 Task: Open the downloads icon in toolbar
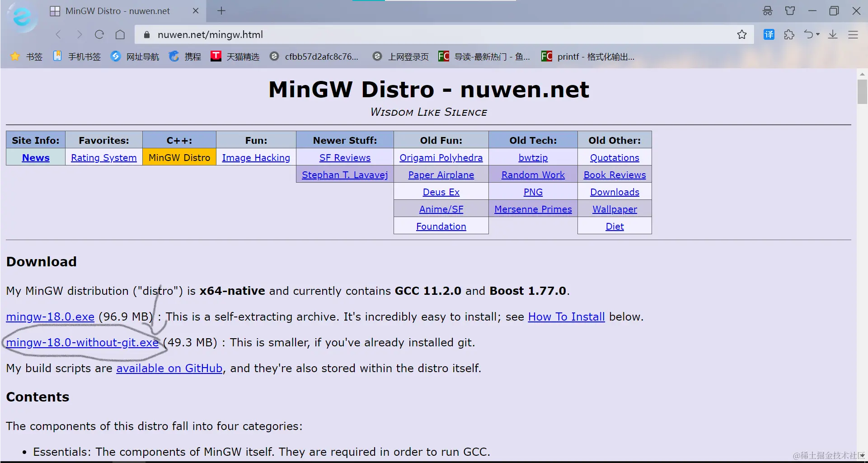[833, 34]
